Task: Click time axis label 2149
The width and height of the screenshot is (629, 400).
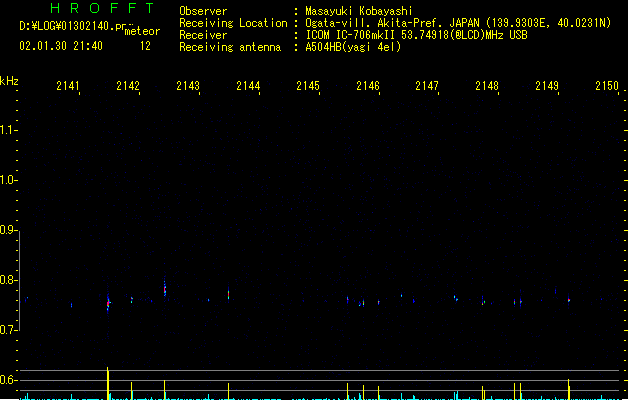Action: (547, 86)
